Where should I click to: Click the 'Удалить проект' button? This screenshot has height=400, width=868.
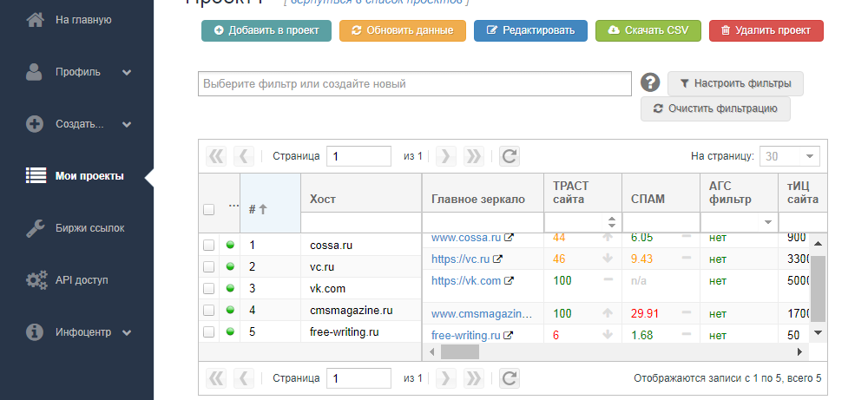pos(766,30)
